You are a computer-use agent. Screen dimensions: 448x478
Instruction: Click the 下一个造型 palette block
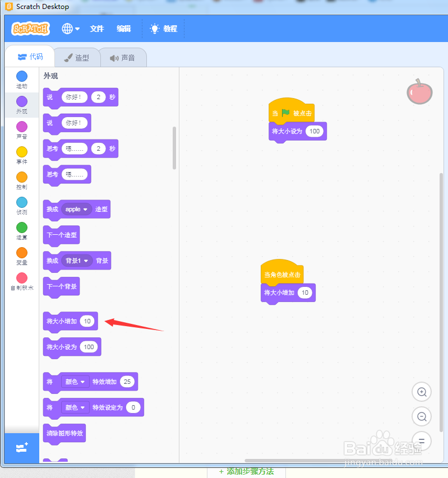tap(62, 235)
